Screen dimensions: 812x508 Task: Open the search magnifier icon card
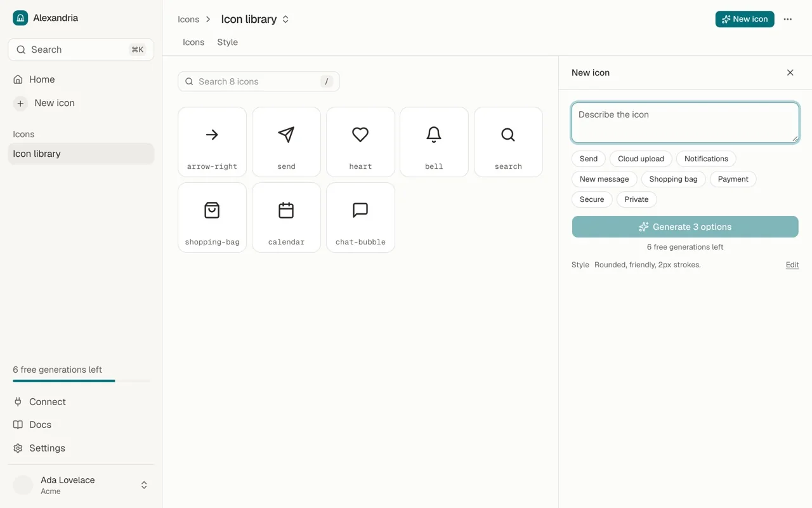tap(508, 142)
